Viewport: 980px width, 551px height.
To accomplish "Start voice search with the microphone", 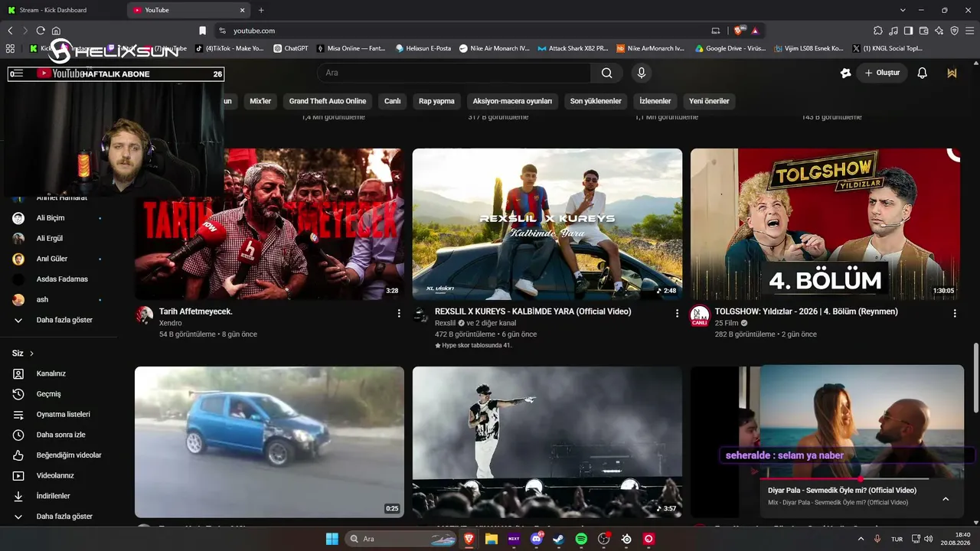I will [x=642, y=73].
